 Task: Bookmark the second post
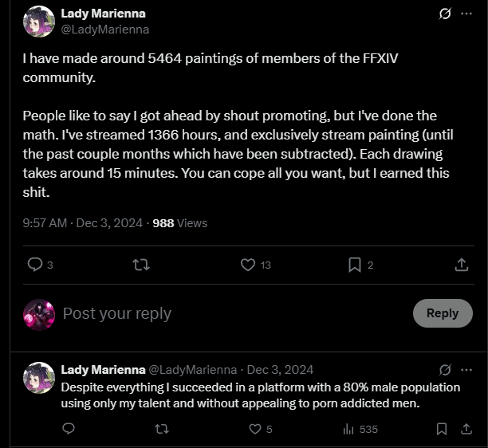[441, 429]
